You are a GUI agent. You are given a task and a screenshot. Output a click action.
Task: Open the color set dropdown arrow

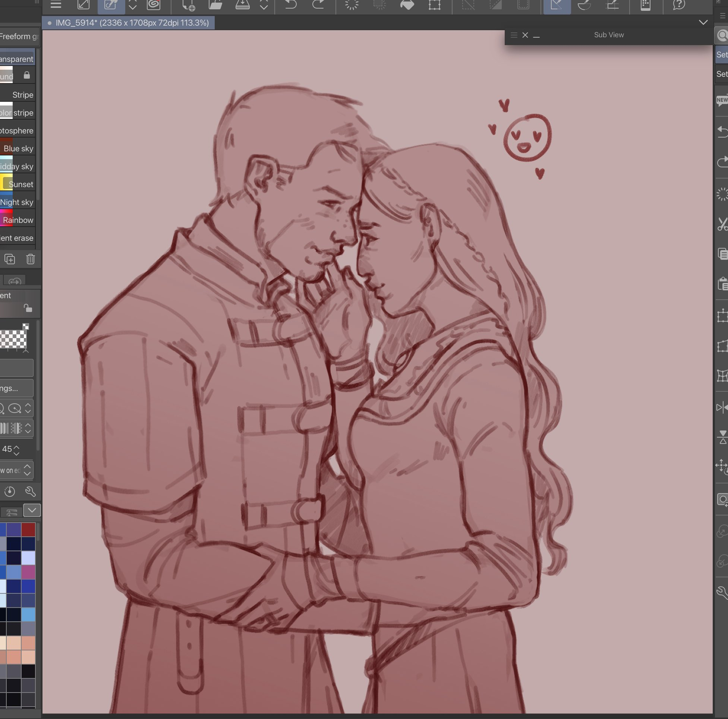(x=32, y=510)
